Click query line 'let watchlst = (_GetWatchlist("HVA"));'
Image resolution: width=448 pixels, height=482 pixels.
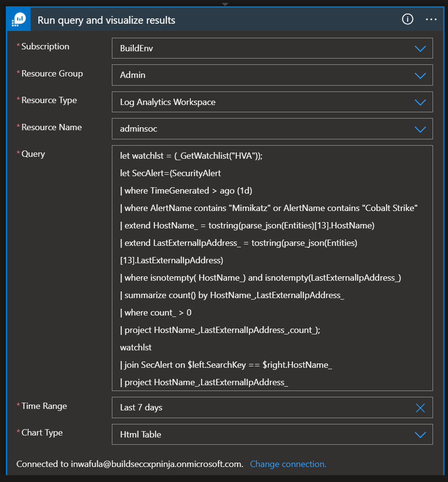[x=191, y=156]
